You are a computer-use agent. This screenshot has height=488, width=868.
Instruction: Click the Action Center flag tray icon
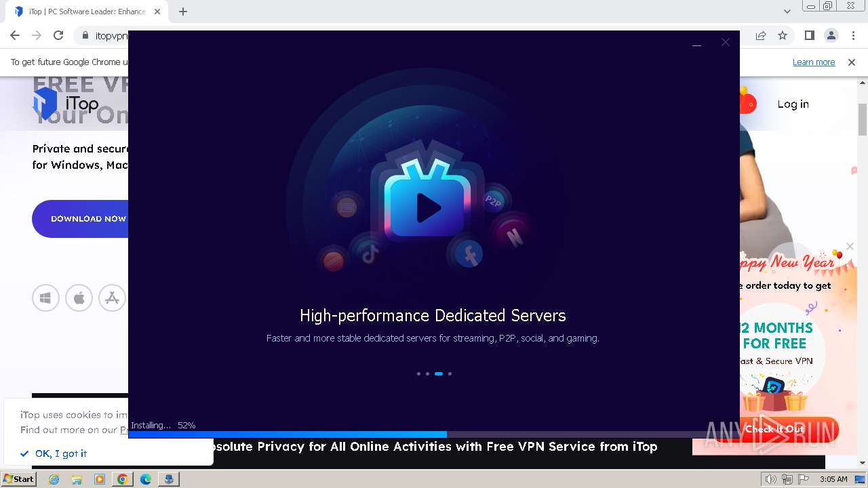point(804,479)
